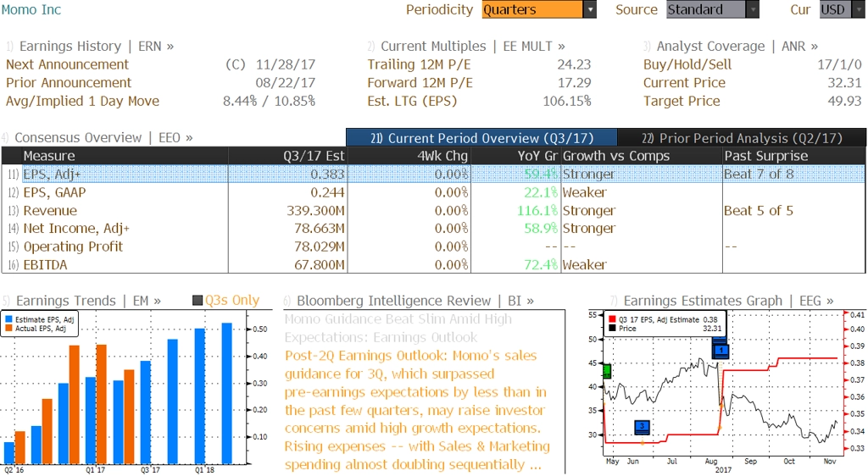Click the Beat 7 of 8 cell
868x476 pixels.
(759, 174)
